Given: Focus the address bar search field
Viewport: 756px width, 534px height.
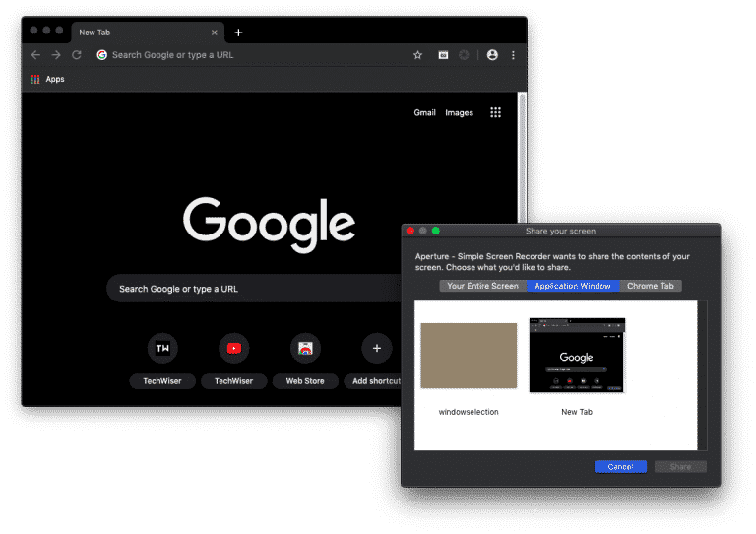Looking at the screenshot, I should [x=251, y=55].
